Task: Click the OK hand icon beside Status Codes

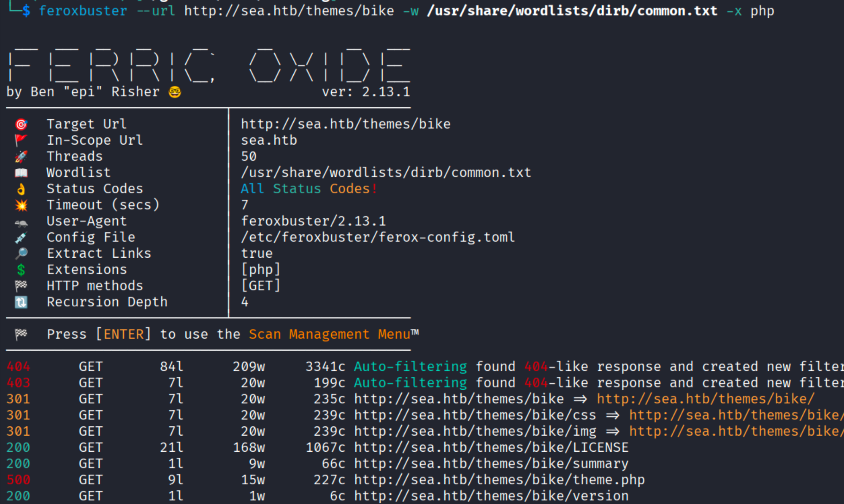Action: point(21,189)
